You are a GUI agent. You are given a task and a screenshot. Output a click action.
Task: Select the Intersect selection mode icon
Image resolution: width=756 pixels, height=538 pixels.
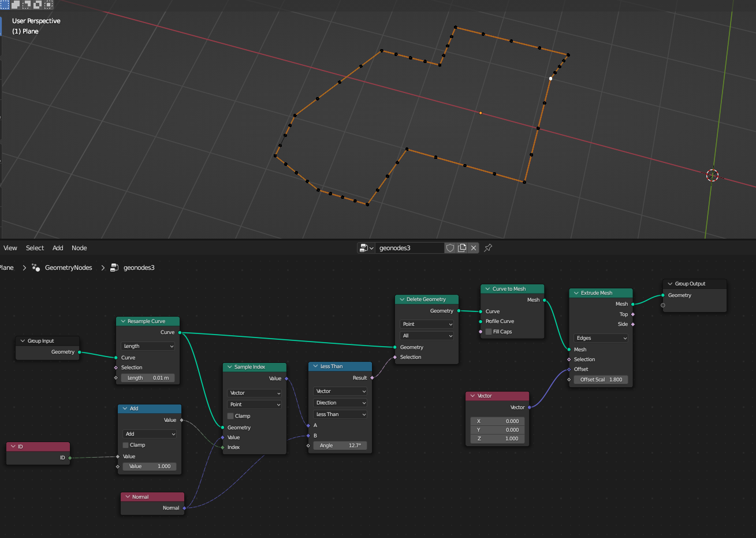click(49, 4)
